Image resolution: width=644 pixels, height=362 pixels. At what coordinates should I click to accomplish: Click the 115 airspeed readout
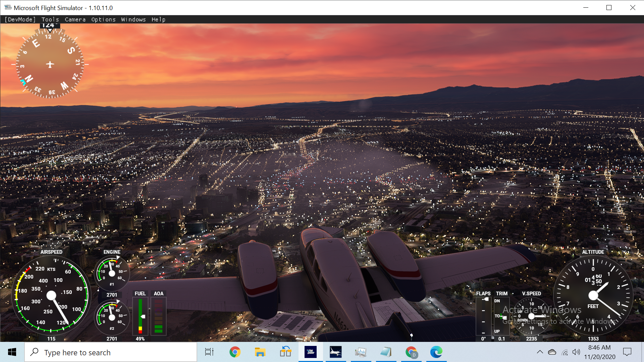51,339
